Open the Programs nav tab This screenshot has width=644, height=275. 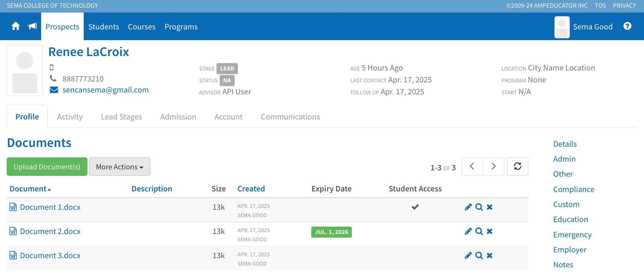coord(181,27)
